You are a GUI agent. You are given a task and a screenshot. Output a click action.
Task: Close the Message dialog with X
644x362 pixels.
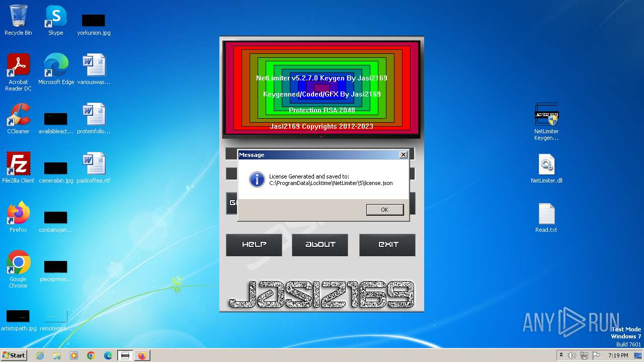(x=404, y=155)
